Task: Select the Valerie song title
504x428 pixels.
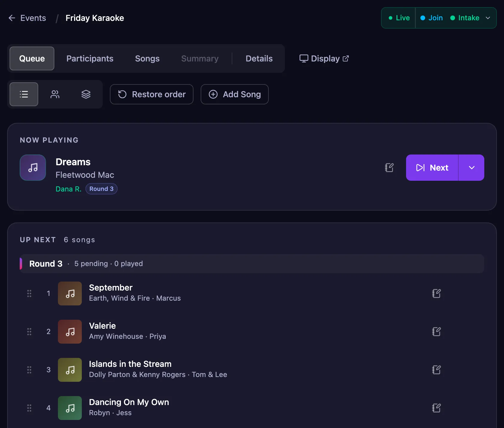Action: point(102,326)
